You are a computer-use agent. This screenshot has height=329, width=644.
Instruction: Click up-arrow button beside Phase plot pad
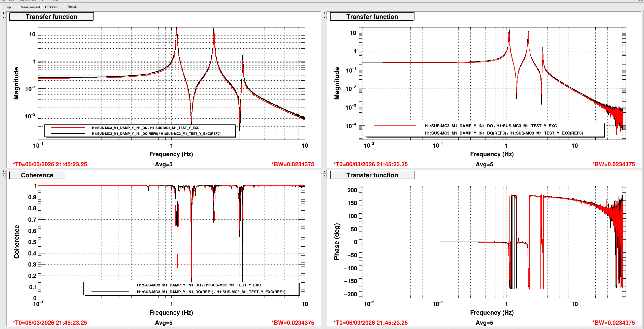(x=324, y=176)
